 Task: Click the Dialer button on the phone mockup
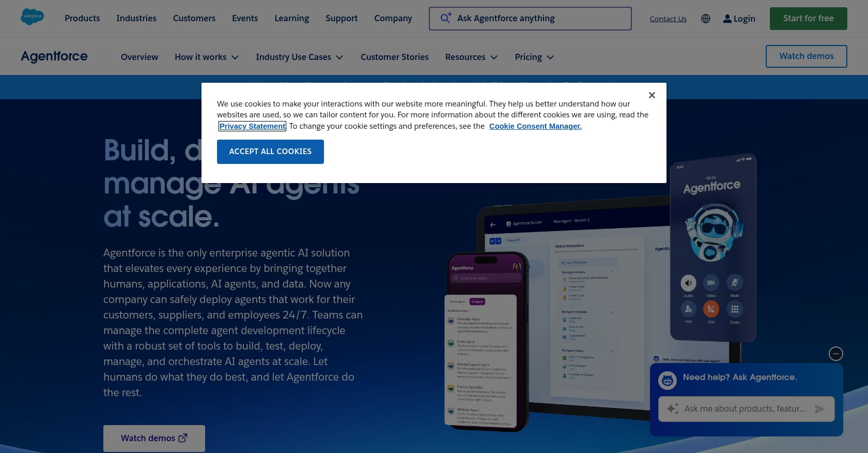pyautogui.click(x=734, y=309)
